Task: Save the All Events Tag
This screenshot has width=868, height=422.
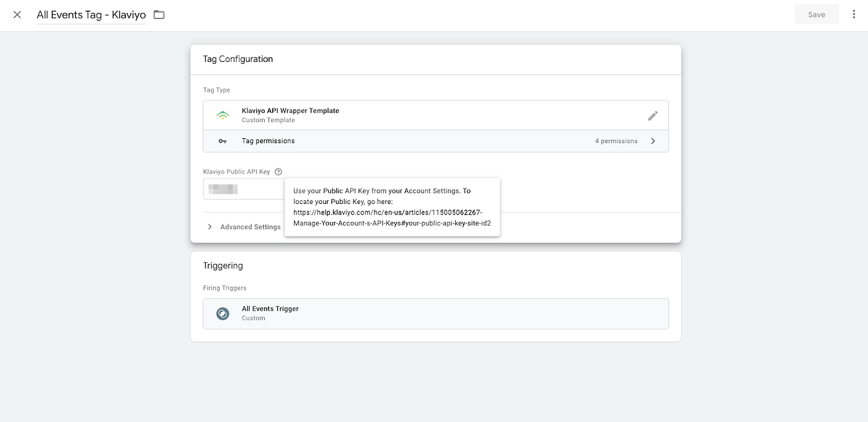Action: pyautogui.click(x=816, y=14)
